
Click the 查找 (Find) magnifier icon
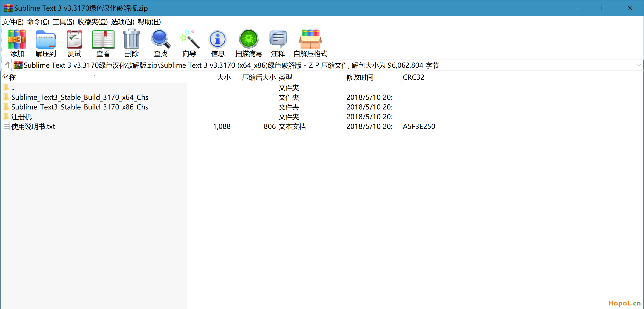click(161, 39)
